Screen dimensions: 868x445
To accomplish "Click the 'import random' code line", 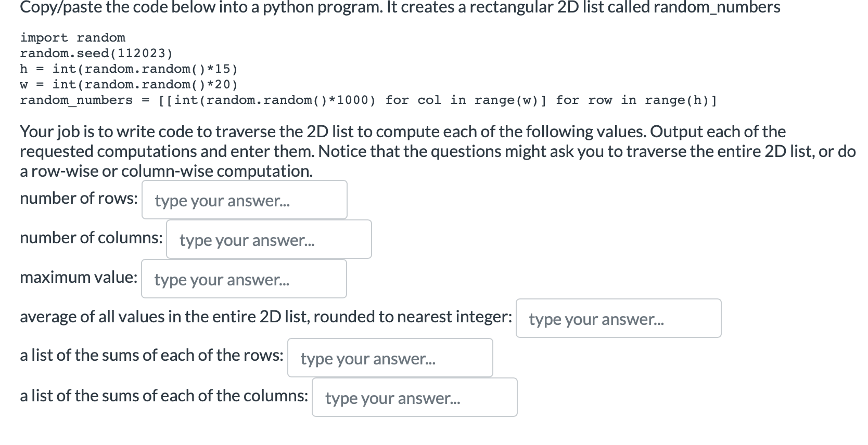I will click(73, 37).
